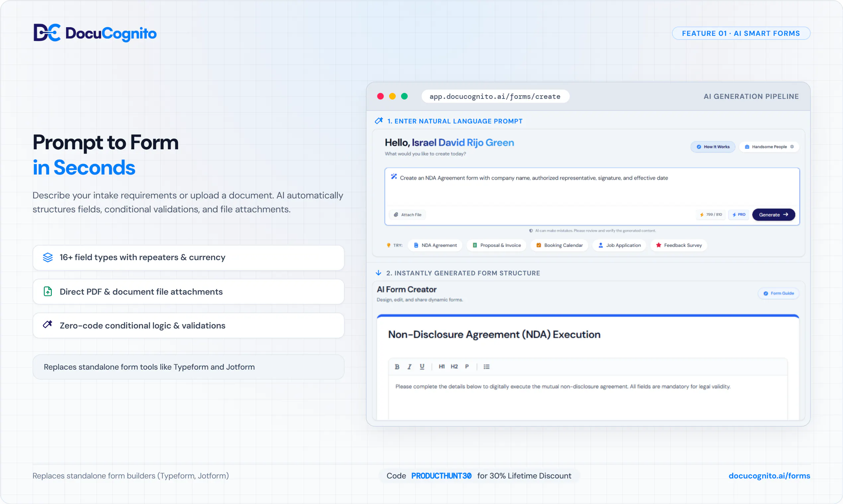Click the green window dot in mock browser
This screenshot has height=504, width=843.
click(x=404, y=97)
